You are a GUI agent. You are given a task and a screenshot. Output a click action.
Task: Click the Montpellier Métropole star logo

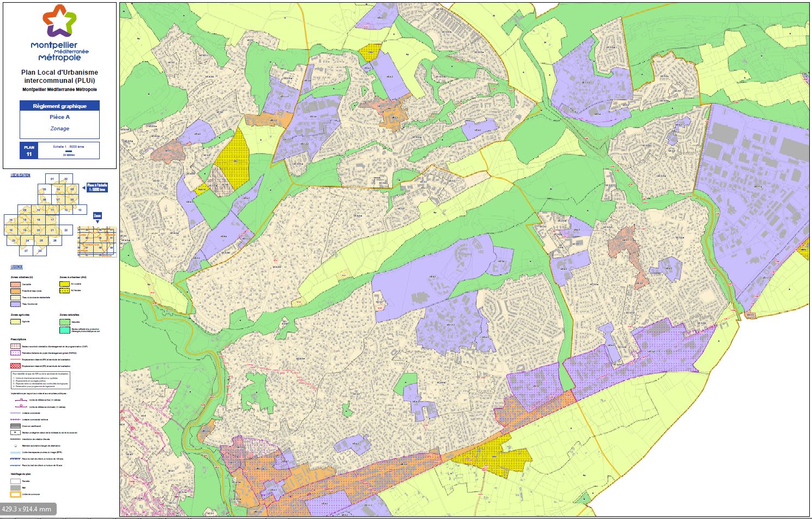click(59, 22)
